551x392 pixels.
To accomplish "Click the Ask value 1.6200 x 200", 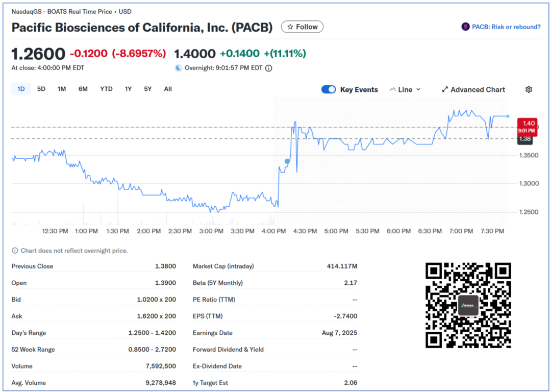I will 157,316.
